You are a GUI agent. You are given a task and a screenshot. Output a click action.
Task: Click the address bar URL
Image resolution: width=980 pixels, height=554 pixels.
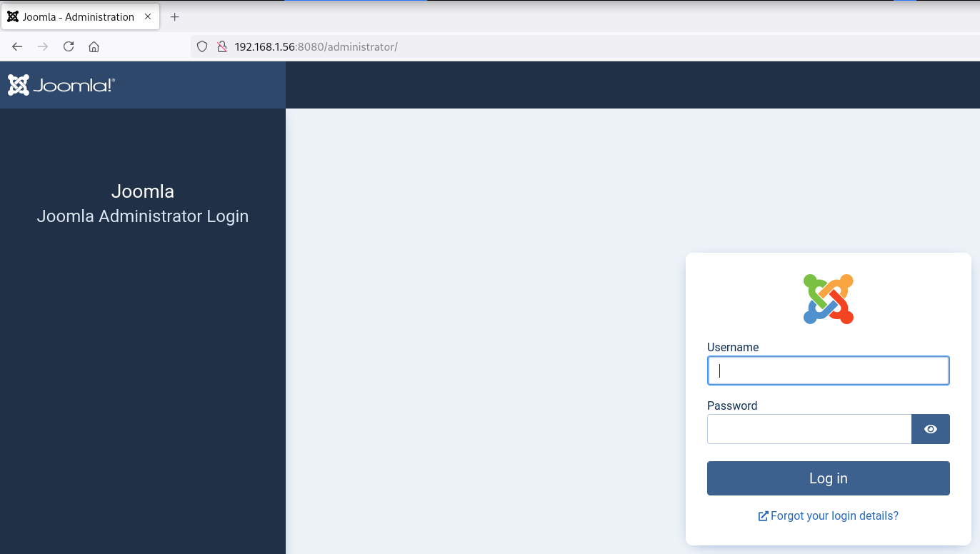coord(316,46)
